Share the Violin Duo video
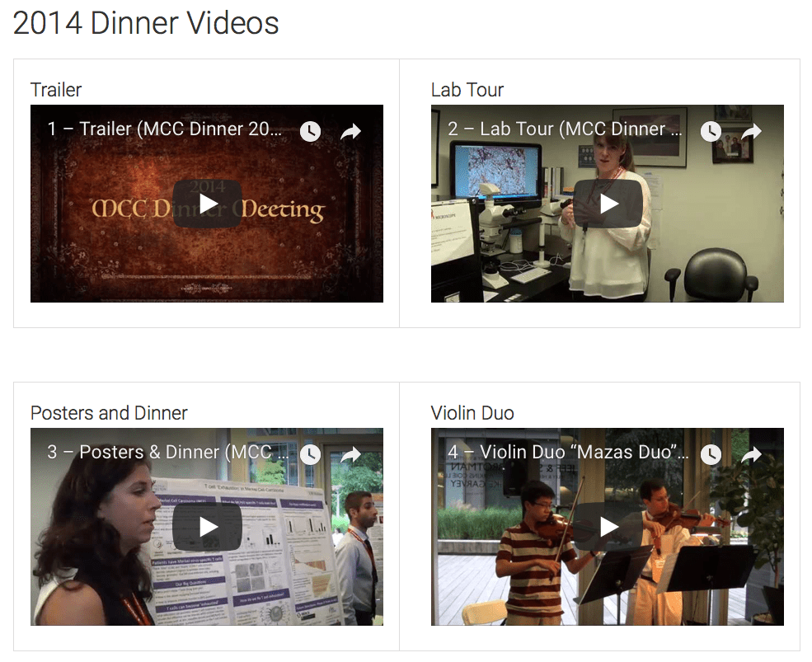Image resolution: width=812 pixels, height=662 pixels. pyautogui.click(x=752, y=455)
